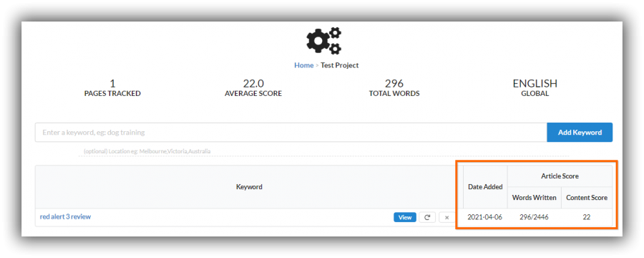Image resolution: width=644 pixels, height=258 pixels.
Task: Select the 296/2446 words cell
Action: [534, 217]
